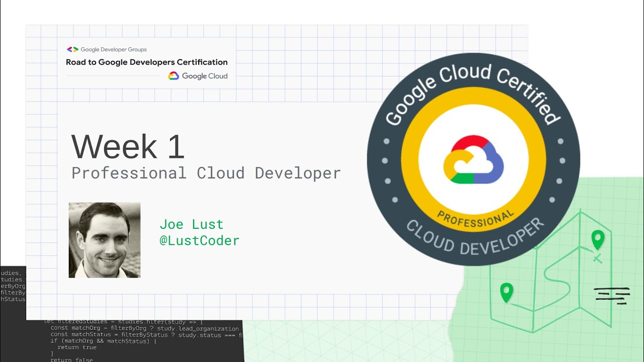The width and height of the screenshot is (644, 362).
Task: Click "Road to Google Developers Certification" title
Action: pyautogui.click(x=147, y=62)
